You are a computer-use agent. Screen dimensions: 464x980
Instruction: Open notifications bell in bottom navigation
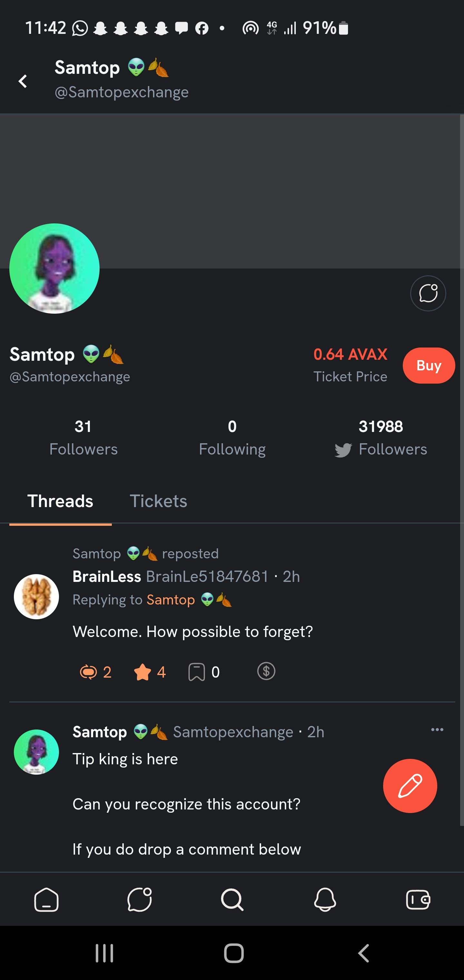coord(325,900)
